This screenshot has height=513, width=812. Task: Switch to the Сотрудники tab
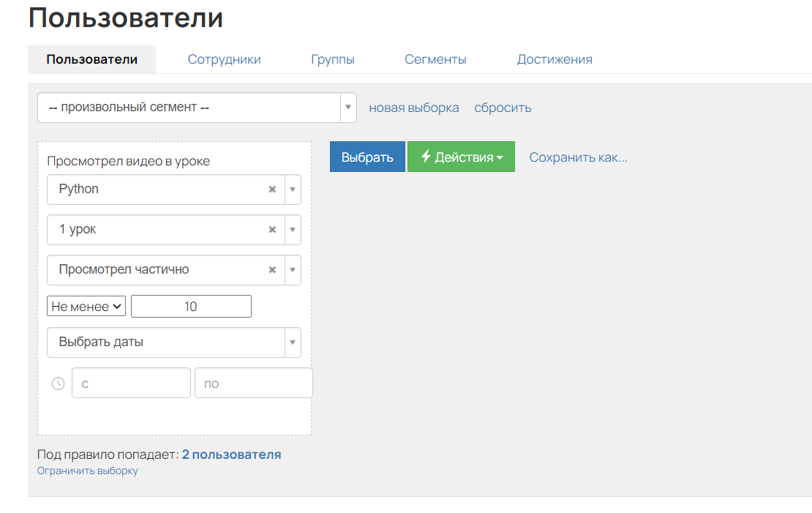tap(224, 59)
